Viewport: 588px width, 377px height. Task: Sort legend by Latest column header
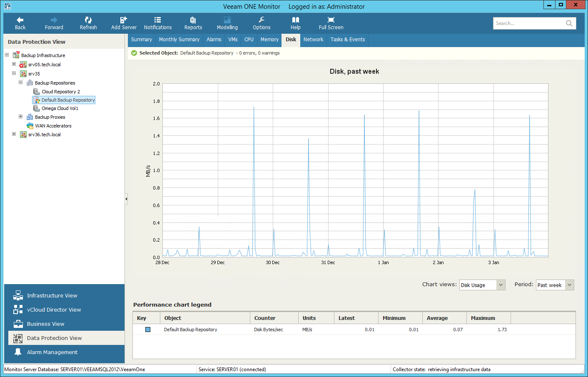click(356, 318)
